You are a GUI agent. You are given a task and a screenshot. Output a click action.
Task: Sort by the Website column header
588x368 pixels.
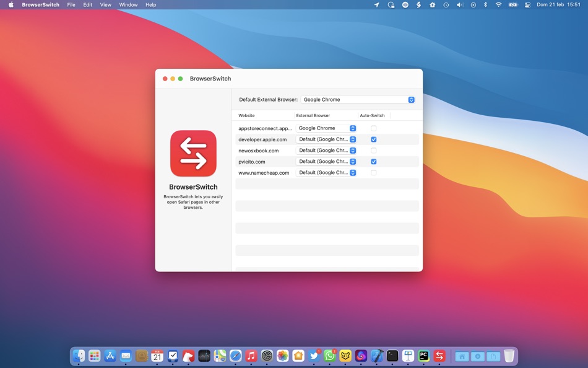tap(246, 115)
